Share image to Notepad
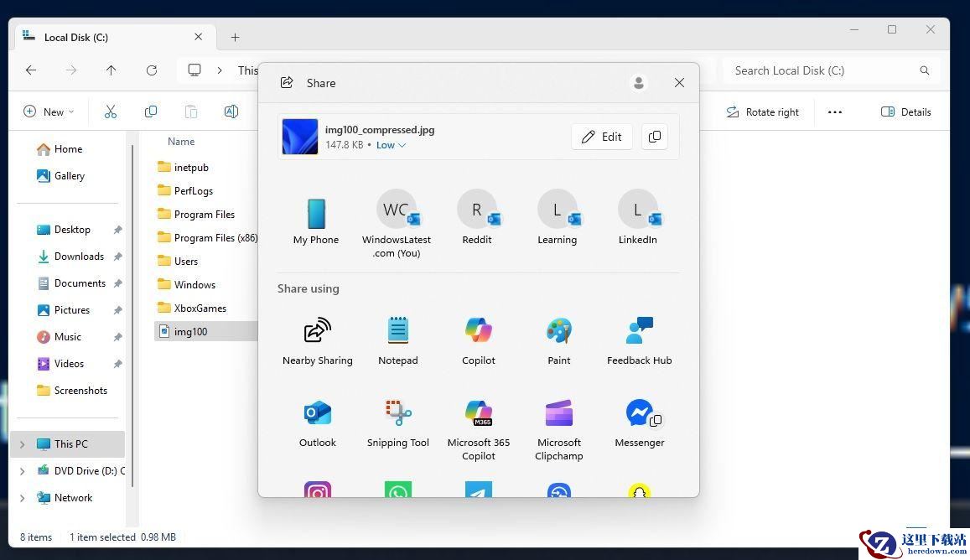Screen dimensions: 970x560 point(397,341)
